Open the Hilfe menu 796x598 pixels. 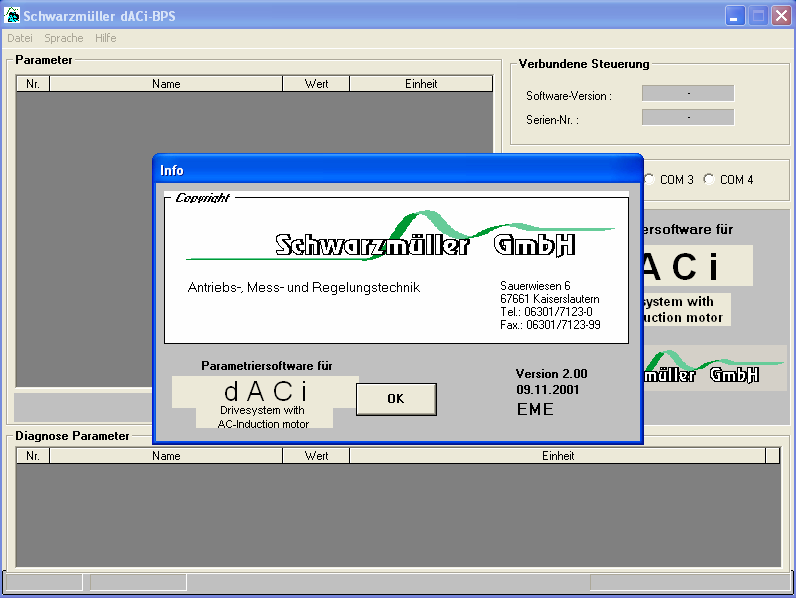tap(106, 38)
